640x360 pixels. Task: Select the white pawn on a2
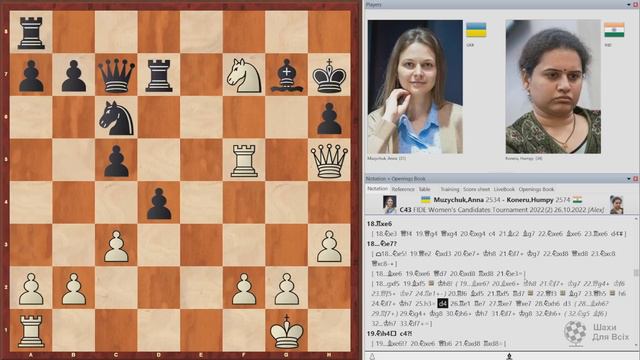pyautogui.click(x=31, y=289)
